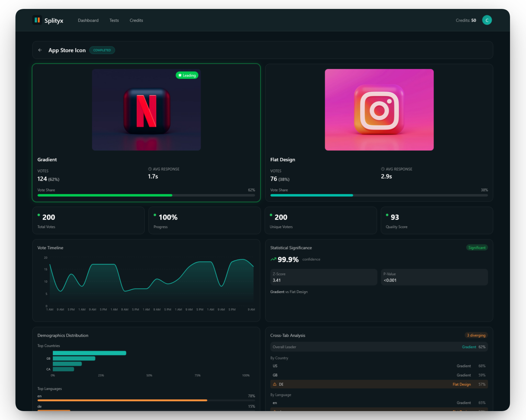Click the green dot on Total Votes card

[x=38, y=214]
